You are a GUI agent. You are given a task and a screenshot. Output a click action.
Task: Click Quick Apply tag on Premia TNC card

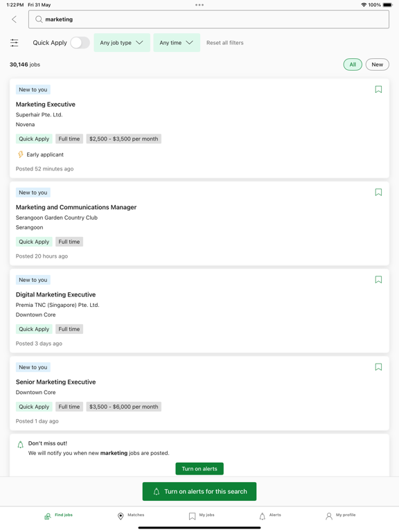point(34,329)
